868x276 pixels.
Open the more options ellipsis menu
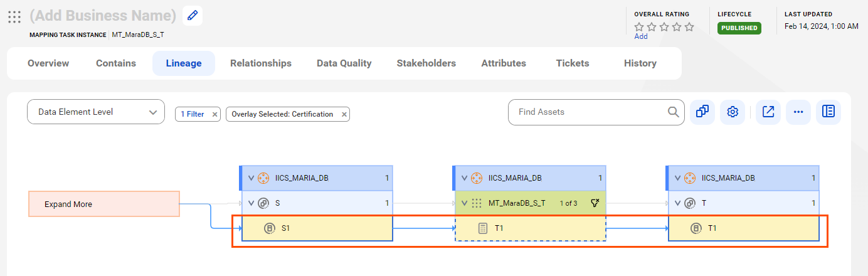tap(798, 112)
